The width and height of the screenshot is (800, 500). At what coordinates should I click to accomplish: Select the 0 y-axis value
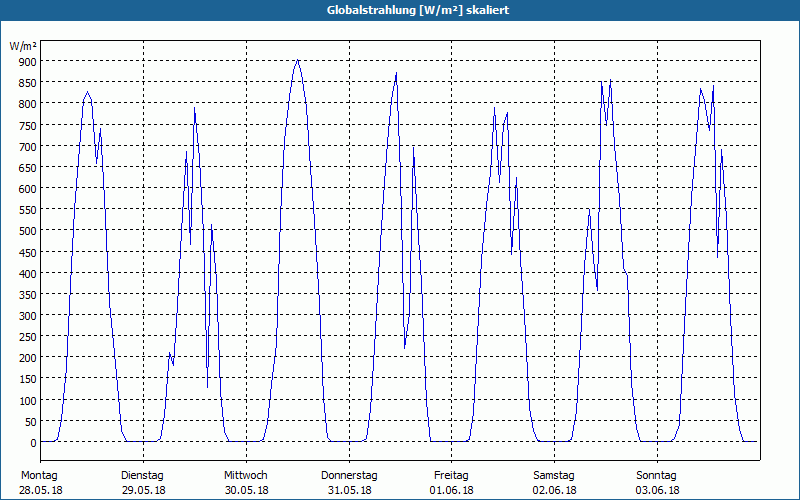pyautogui.click(x=33, y=443)
